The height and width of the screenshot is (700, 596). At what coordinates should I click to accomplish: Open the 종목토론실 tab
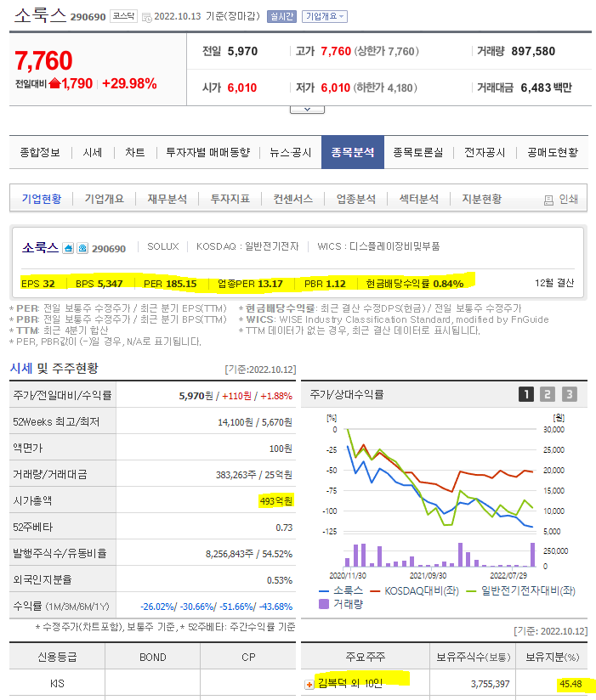click(x=418, y=153)
